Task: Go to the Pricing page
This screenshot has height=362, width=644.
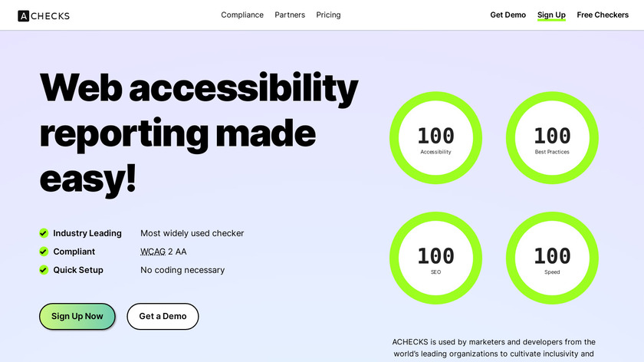Action: [x=328, y=15]
